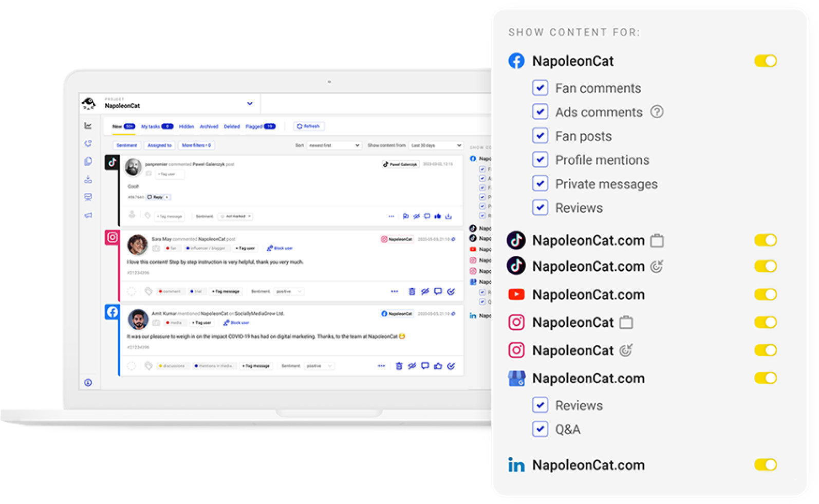Click Tag message on Amit Kumar's mention

pos(256,366)
